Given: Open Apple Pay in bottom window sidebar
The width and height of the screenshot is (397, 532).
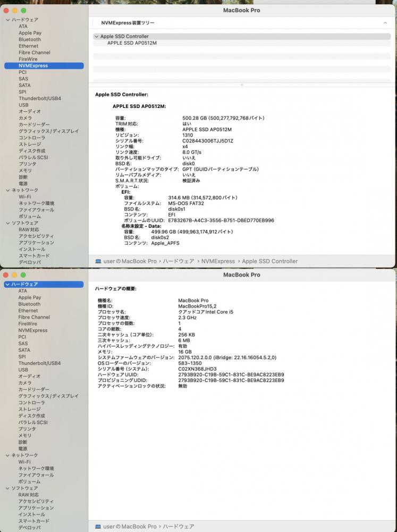Looking at the screenshot, I should (29, 297).
